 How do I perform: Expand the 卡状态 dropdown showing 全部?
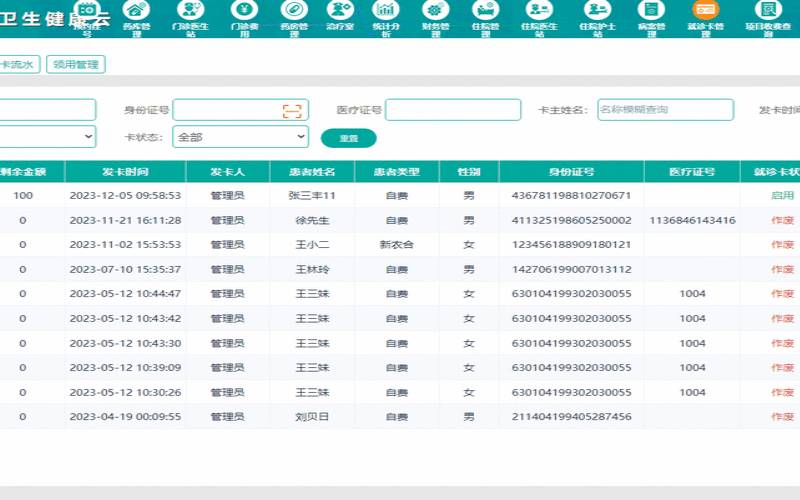(240, 137)
